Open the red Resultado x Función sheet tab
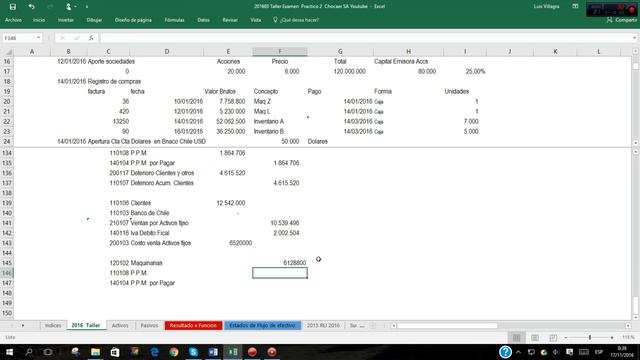The image size is (640, 360). (193, 325)
